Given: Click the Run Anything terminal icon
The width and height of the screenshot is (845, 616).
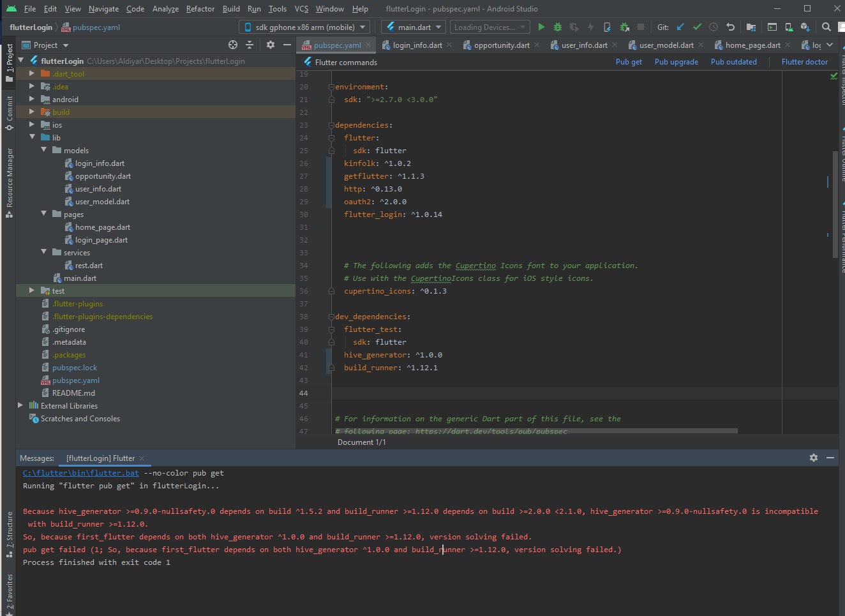Looking at the screenshot, I should pos(772,27).
